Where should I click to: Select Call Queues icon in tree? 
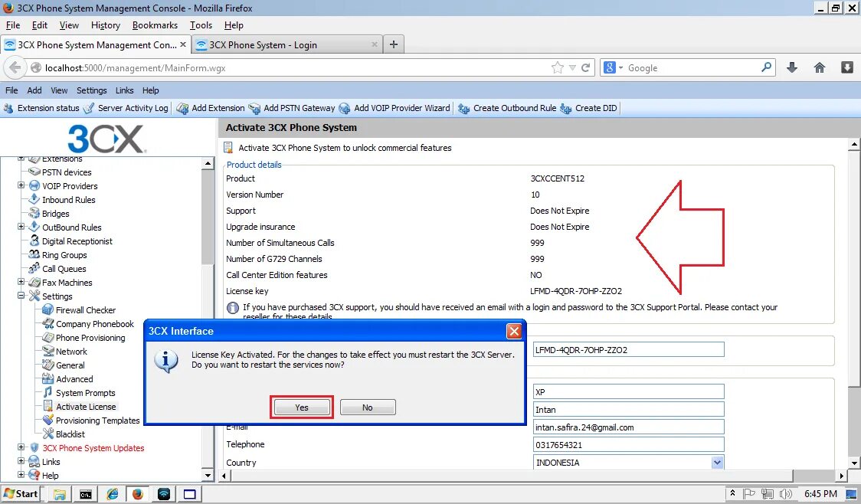coord(34,268)
